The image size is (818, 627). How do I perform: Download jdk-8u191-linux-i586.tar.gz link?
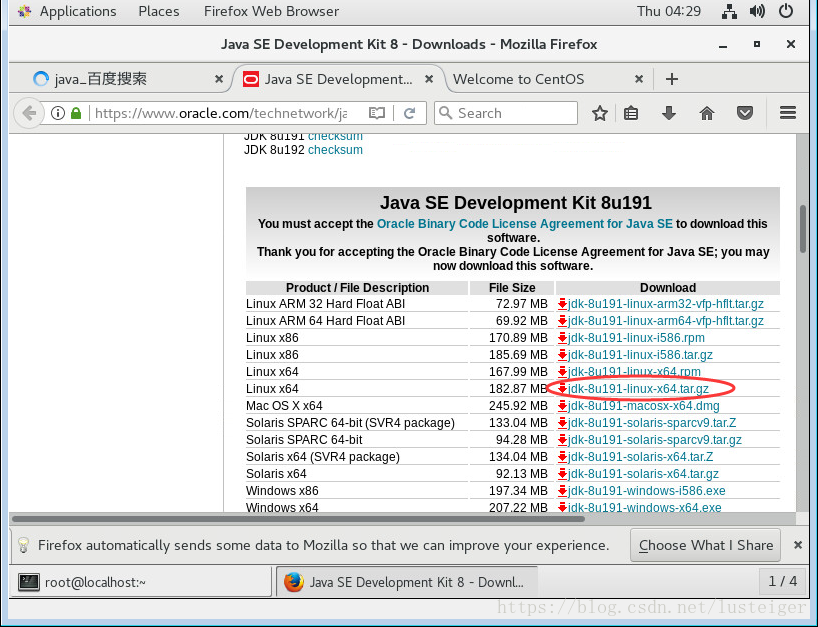pos(640,355)
